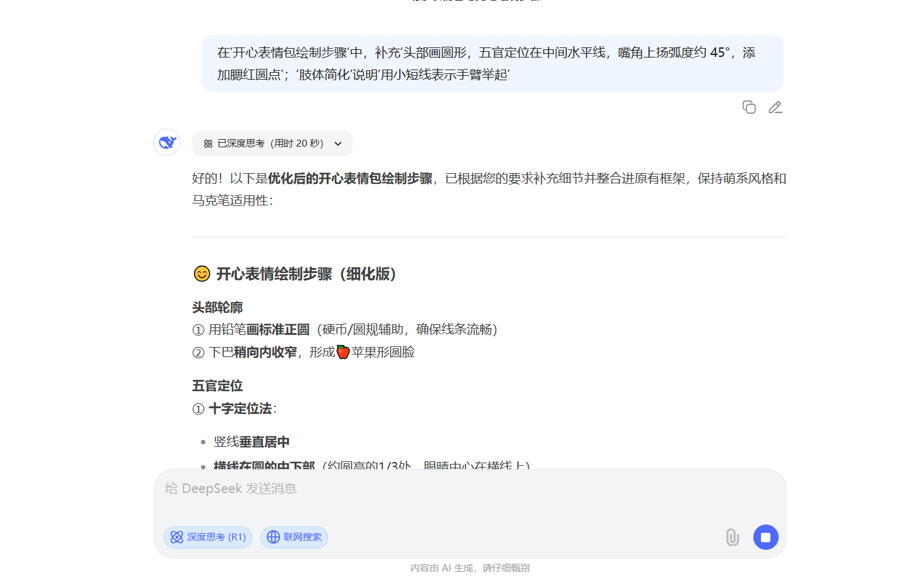Screen dimensions: 924x577
Task: Click the 竖线垂直居中 bullet item
Action: tap(252, 442)
